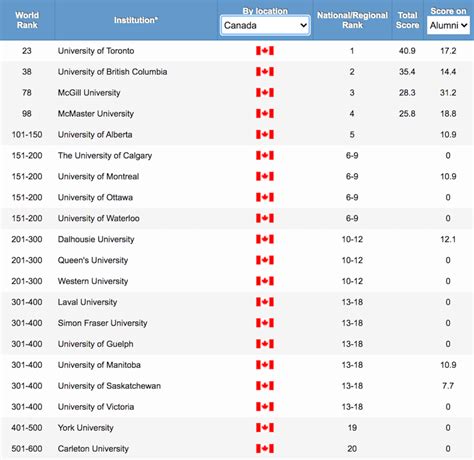Click the flag icon for University of Waterloo
The image size is (474, 460).
tap(265, 218)
